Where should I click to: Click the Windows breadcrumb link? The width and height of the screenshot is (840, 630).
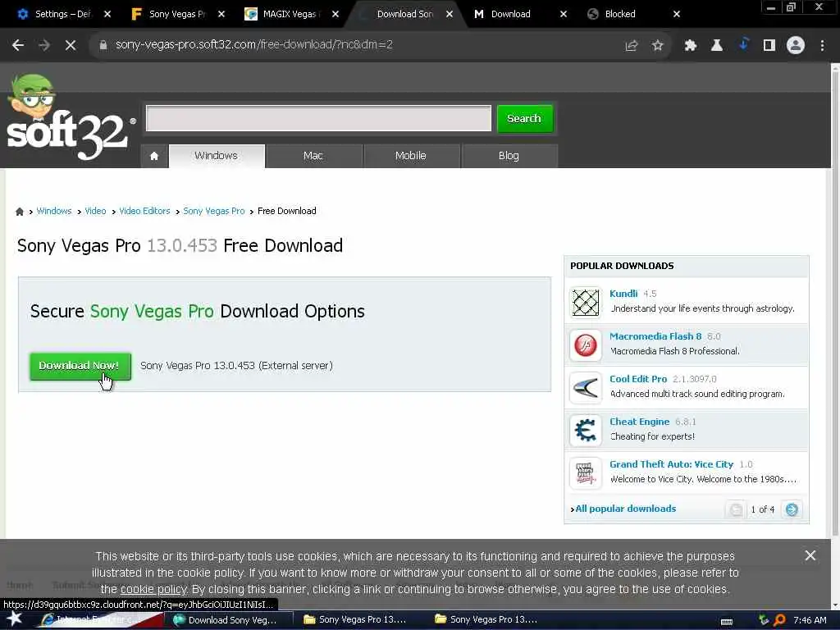click(54, 211)
